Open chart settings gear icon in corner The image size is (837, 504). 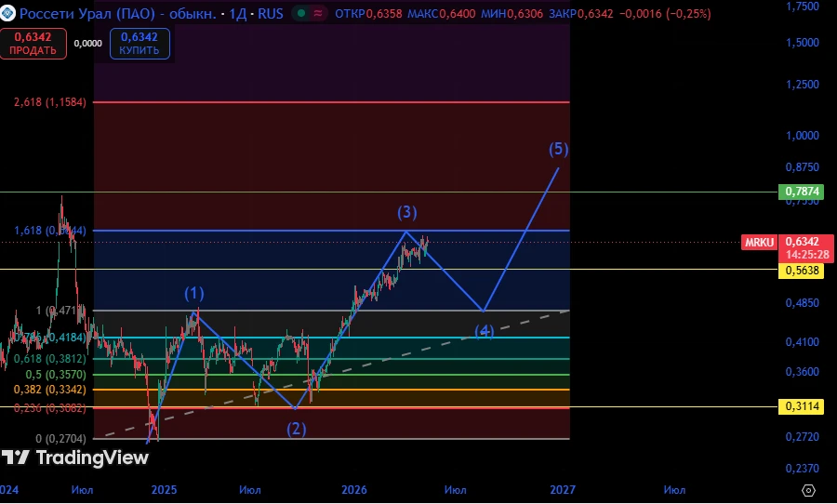(808, 490)
